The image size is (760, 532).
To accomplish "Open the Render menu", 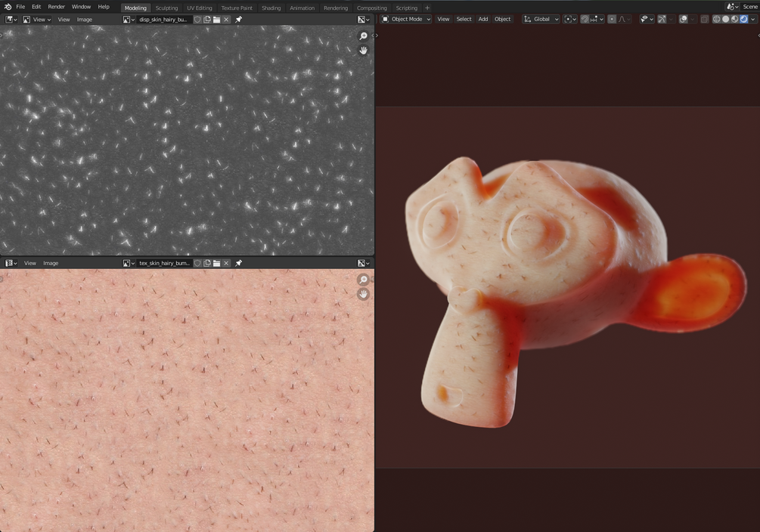I will pyautogui.click(x=56, y=7).
